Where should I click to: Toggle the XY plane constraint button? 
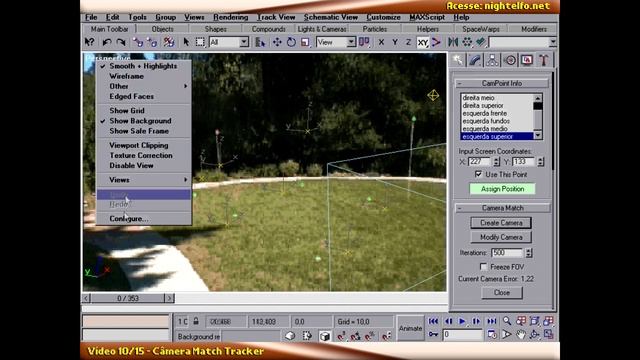point(423,42)
